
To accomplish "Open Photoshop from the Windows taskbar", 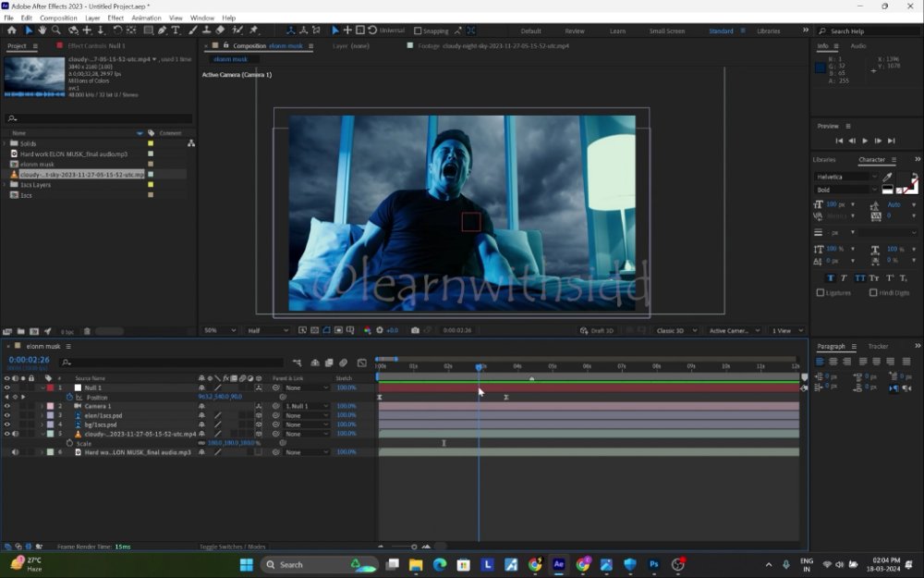I will coord(653,564).
